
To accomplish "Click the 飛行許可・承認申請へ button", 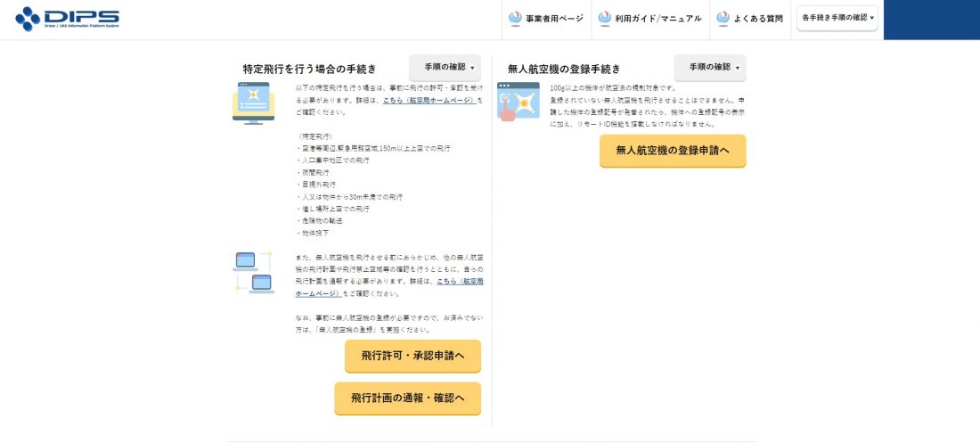I will point(413,356).
